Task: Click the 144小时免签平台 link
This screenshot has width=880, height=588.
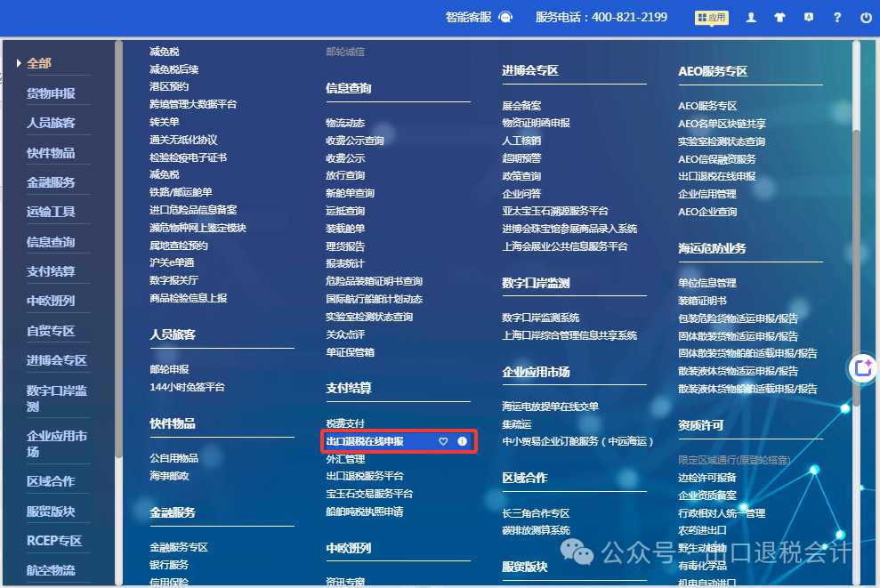Action: 187,387
